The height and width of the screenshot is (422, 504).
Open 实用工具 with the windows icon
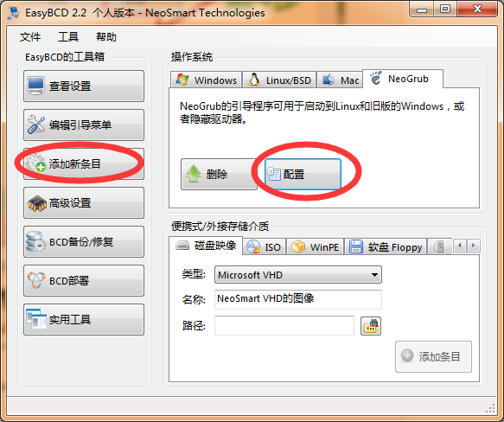click(x=84, y=319)
